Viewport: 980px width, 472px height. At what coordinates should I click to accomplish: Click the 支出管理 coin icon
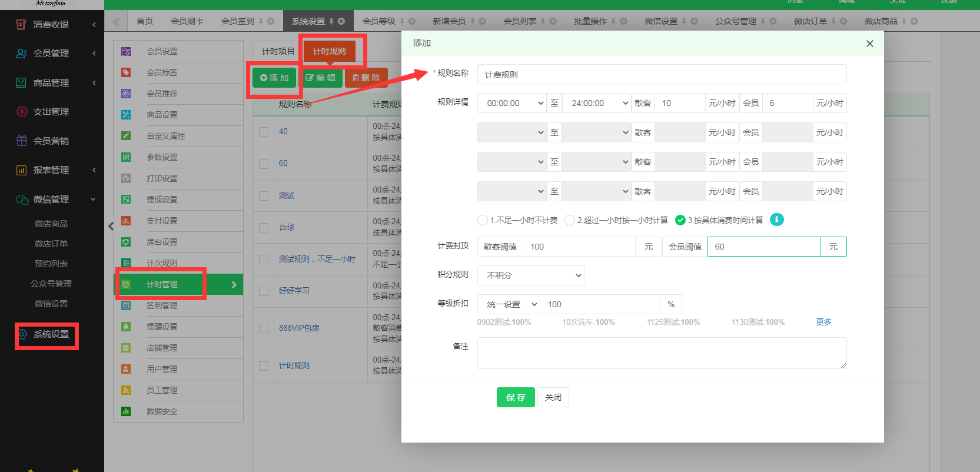[x=22, y=112]
